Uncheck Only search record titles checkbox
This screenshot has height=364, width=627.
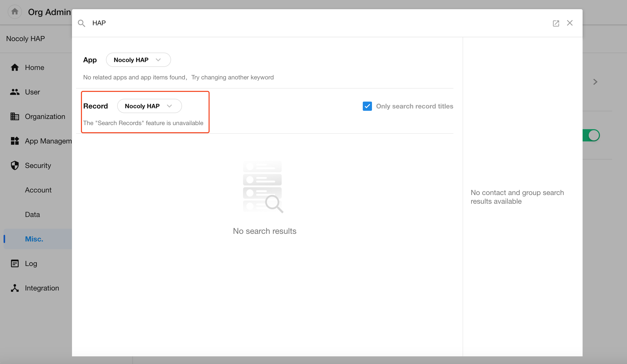[367, 106]
